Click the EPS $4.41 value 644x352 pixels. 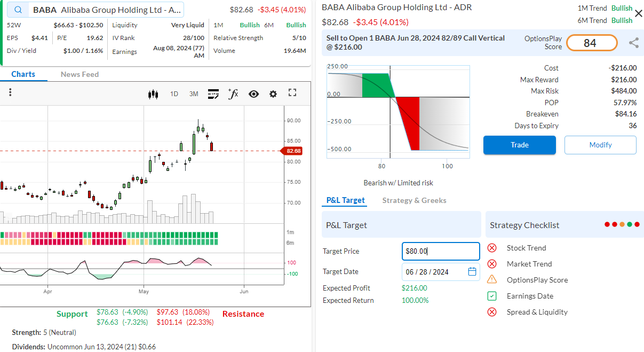tap(39, 38)
